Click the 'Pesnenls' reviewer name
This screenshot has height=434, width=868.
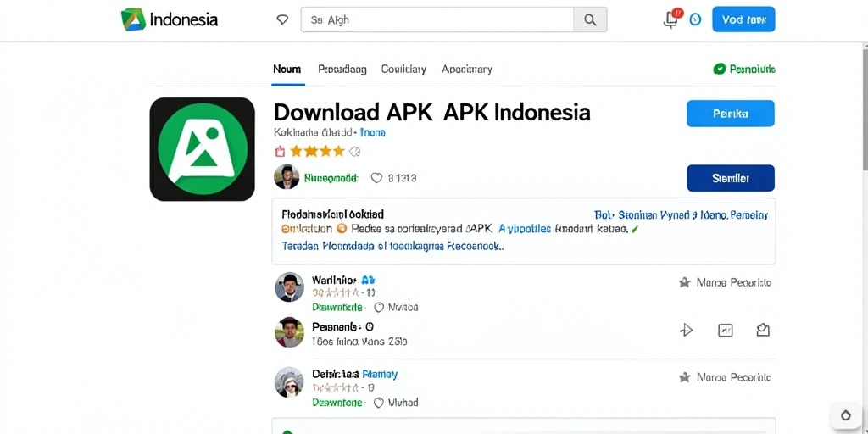[x=337, y=326]
